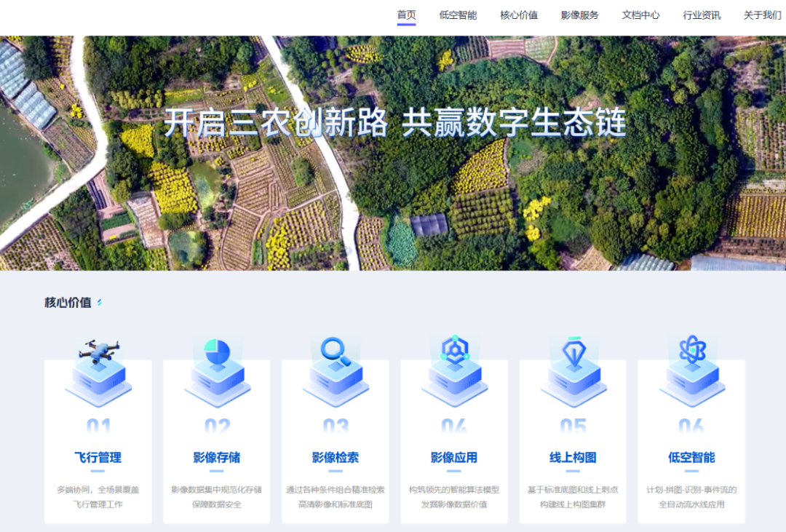Click the 影像检索 card title link
Viewport: 786px width, 532px height.
click(x=336, y=458)
